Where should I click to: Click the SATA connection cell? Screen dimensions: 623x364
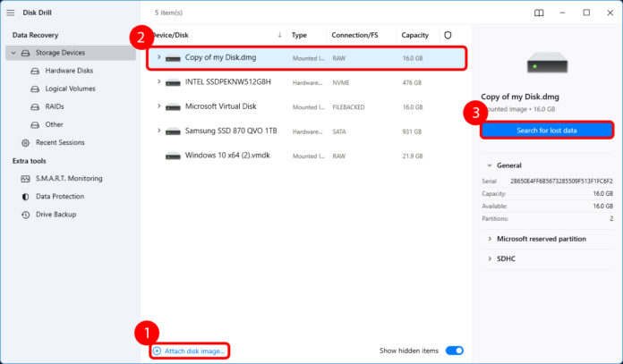(x=339, y=131)
